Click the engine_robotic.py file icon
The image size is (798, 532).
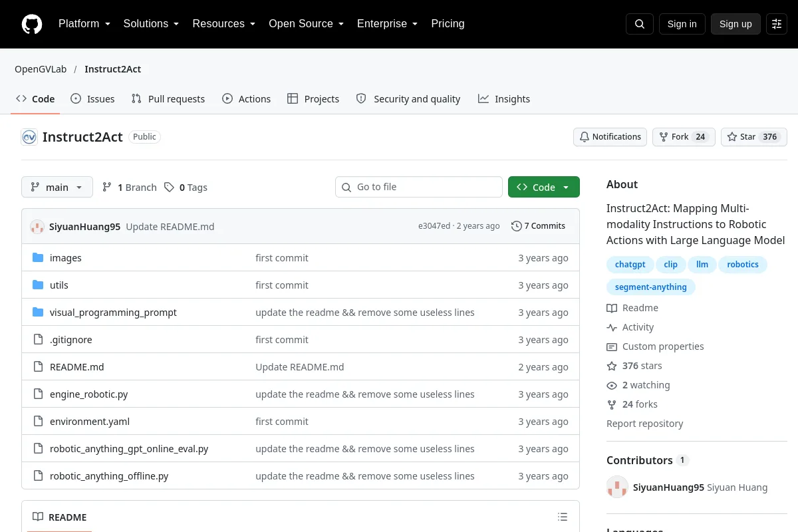pos(38,394)
